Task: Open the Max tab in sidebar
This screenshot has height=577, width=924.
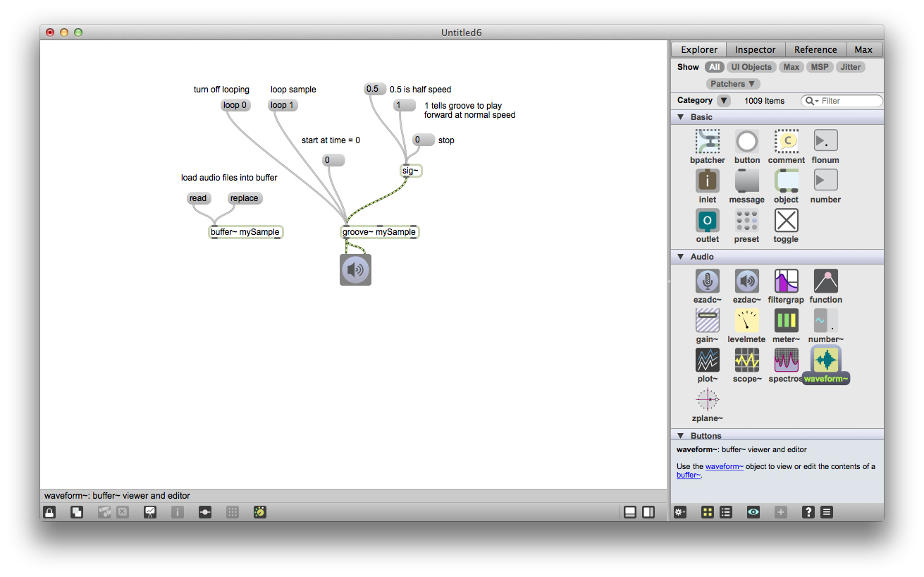Action: tap(863, 49)
